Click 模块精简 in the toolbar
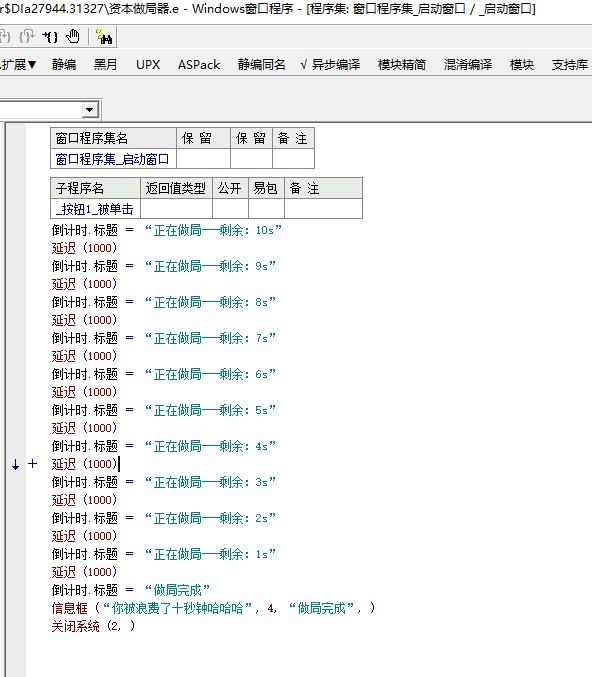The width and height of the screenshot is (592, 677). [x=402, y=65]
